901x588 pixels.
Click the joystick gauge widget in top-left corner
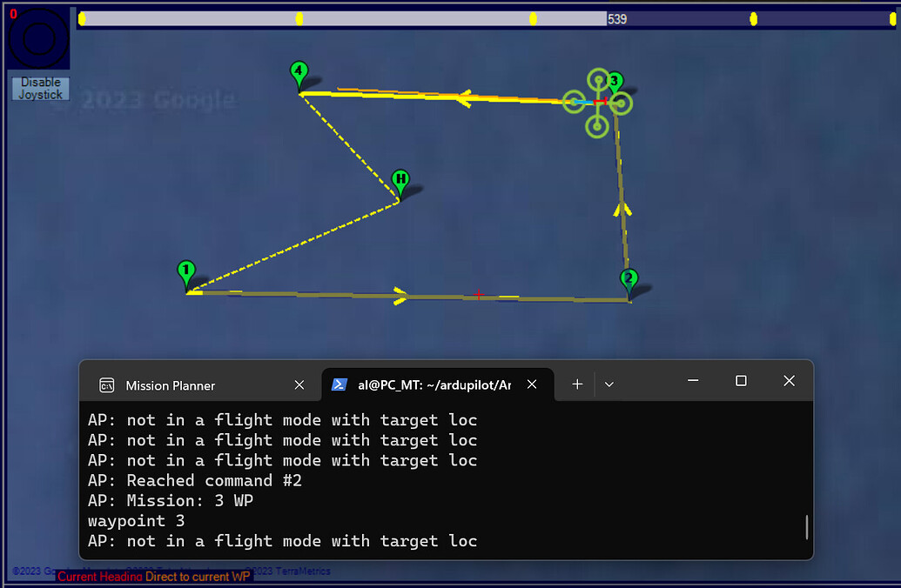(37, 37)
